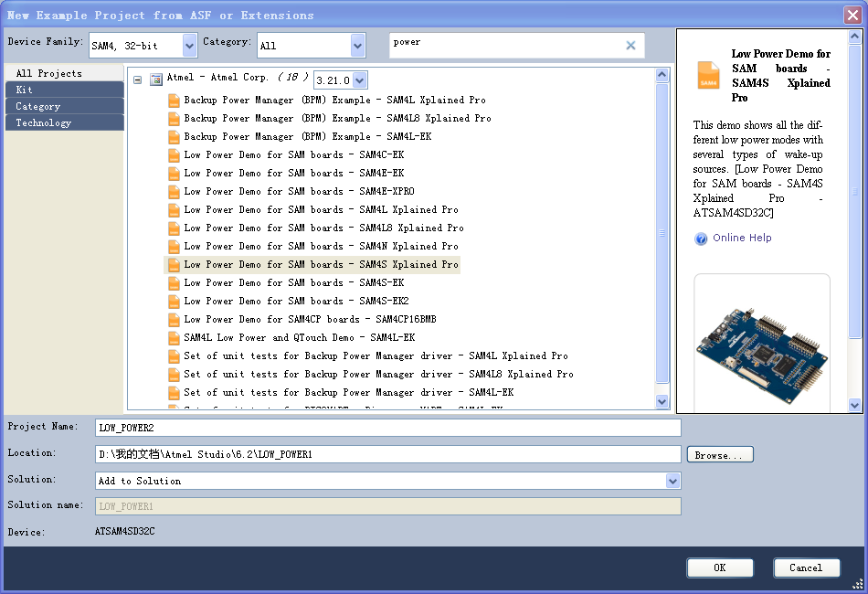Open the Solution dropdown showing Add to Solution
The width and height of the screenshot is (868, 594).
tap(672, 481)
